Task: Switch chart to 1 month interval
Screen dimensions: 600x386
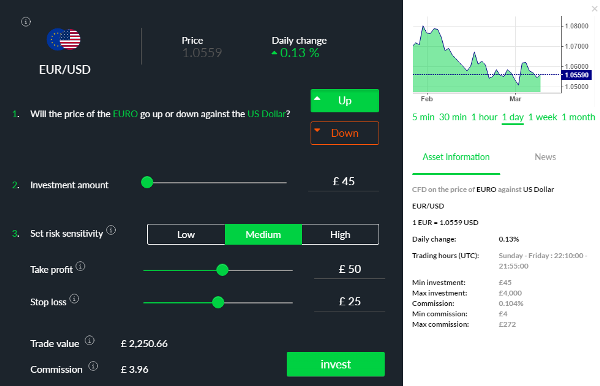Action: [x=578, y=117]
